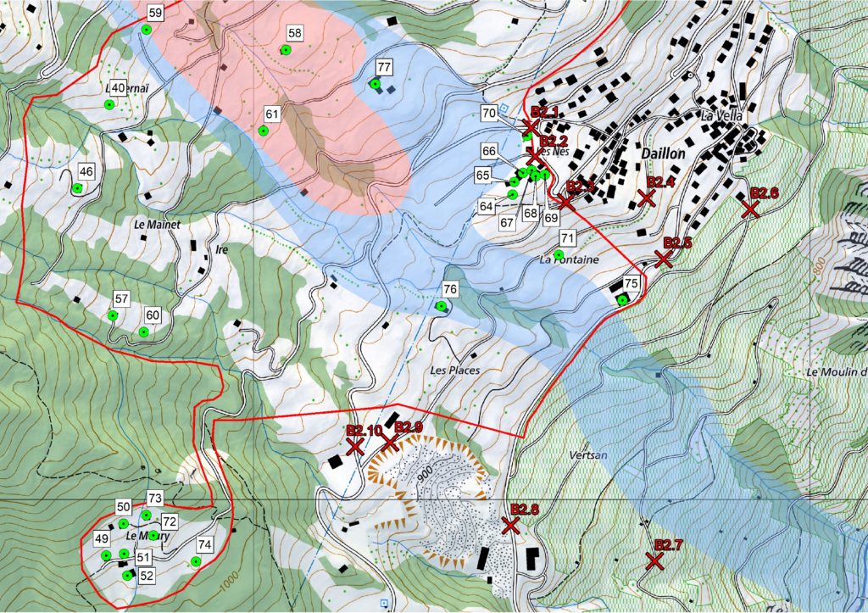Select the green point below label 61
Screen dimensions: 868x613
[264, 131]
